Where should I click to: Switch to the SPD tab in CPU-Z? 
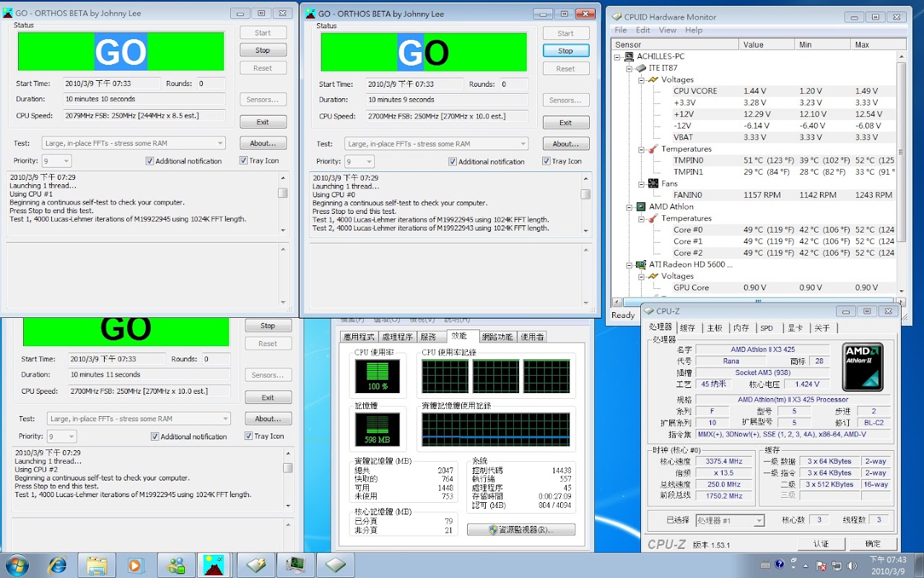click(767, 328)
